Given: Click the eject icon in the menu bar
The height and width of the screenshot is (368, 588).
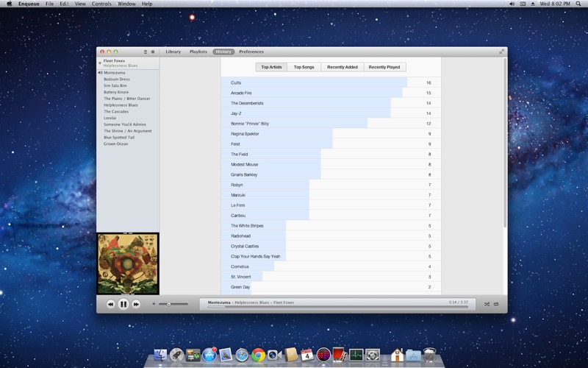Looking at the screenshot, I should (533, 4).
